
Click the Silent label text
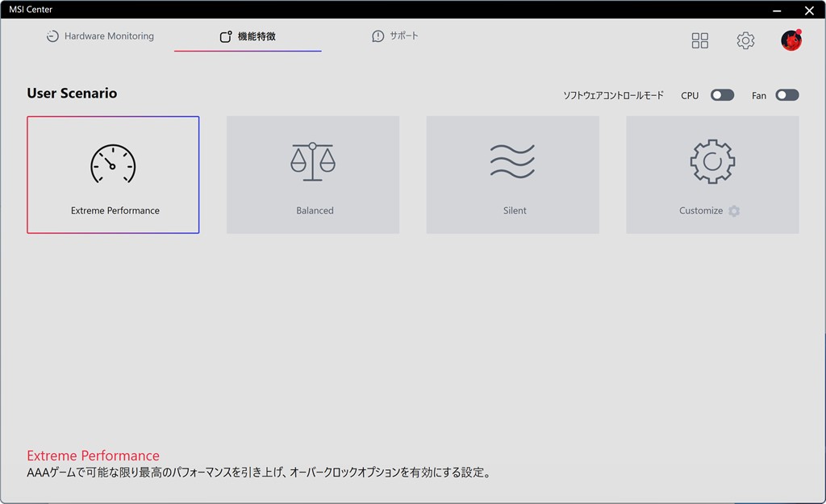[515, 210]
